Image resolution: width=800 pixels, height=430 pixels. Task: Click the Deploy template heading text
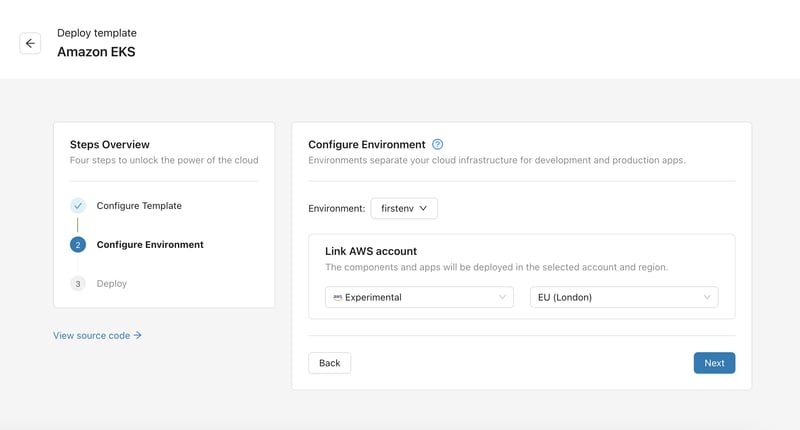(x=97, y=33)
